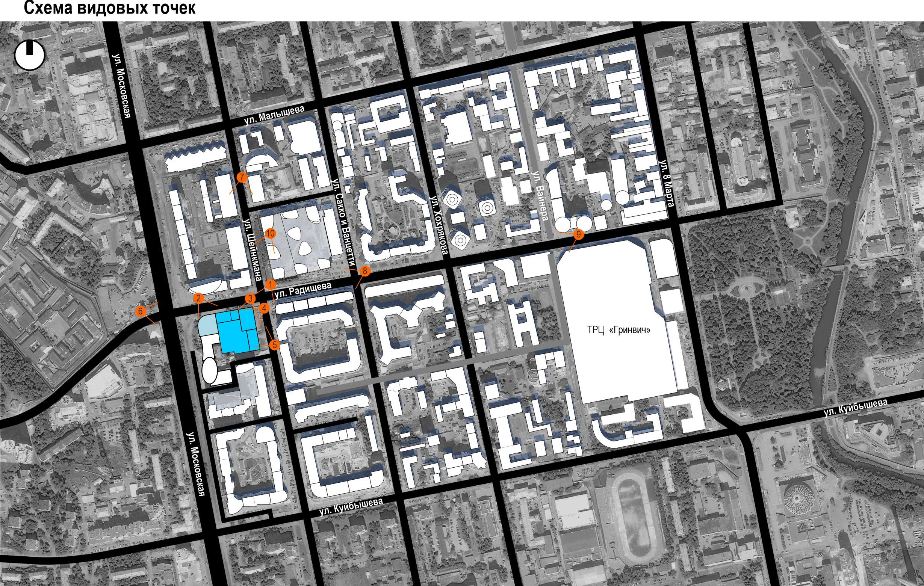Click viewpoint marker 3 near the blue building
924x586 pixels.
(x=250, y=298)
